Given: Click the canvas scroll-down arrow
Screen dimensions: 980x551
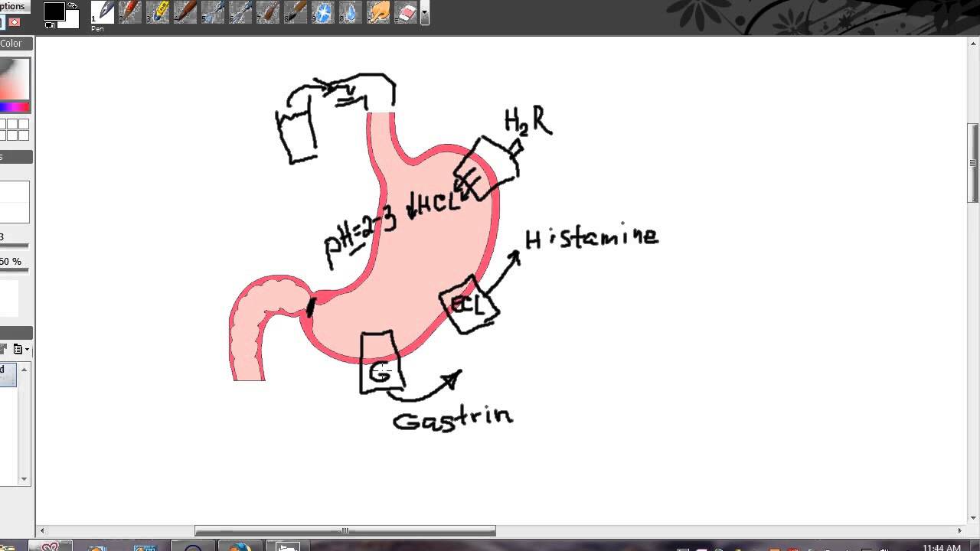Looking at the screenshot, I should point(973,517).
